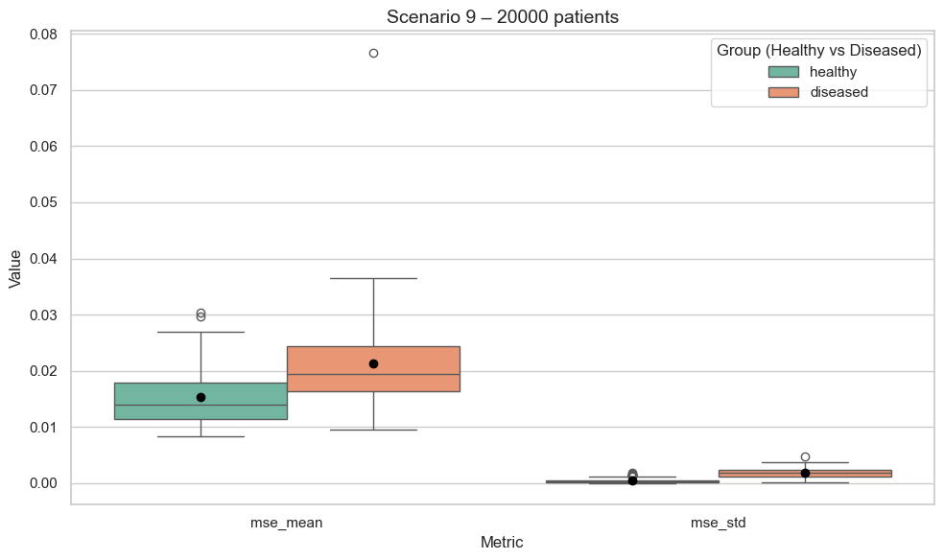Click the diseased mse_std orange box

[x=844, y=473]
